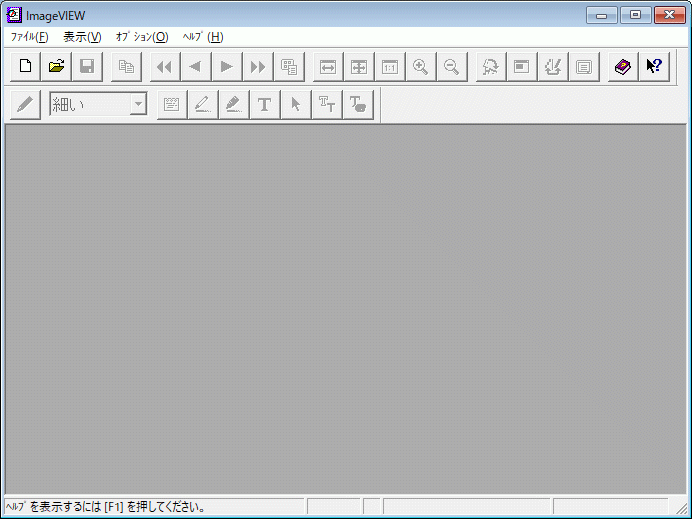Click the Fit to width icon

point(328,67)
